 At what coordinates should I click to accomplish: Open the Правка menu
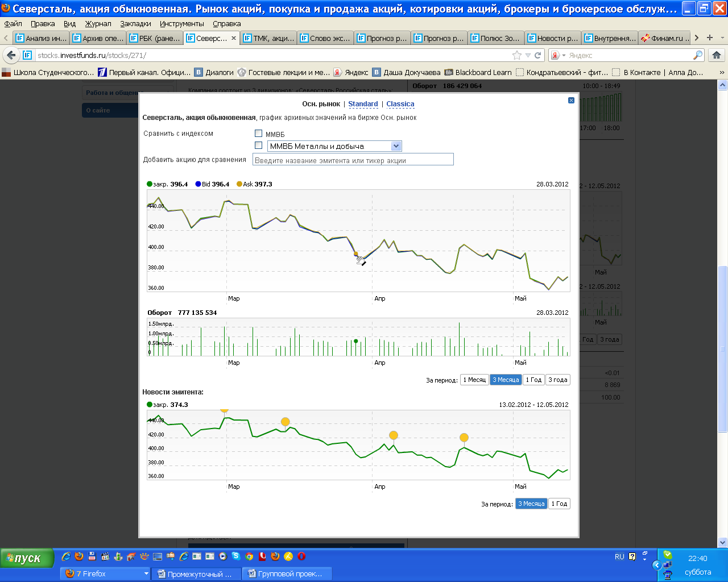[x=43, y=24]
